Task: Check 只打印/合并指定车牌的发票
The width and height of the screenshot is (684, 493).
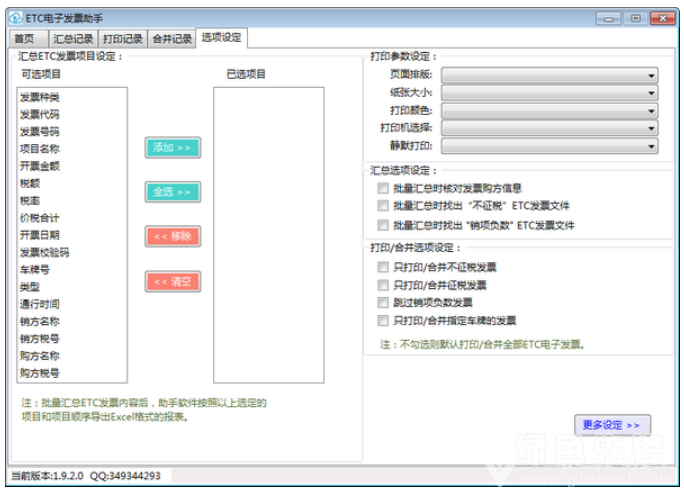Action: tap(383, 321)
